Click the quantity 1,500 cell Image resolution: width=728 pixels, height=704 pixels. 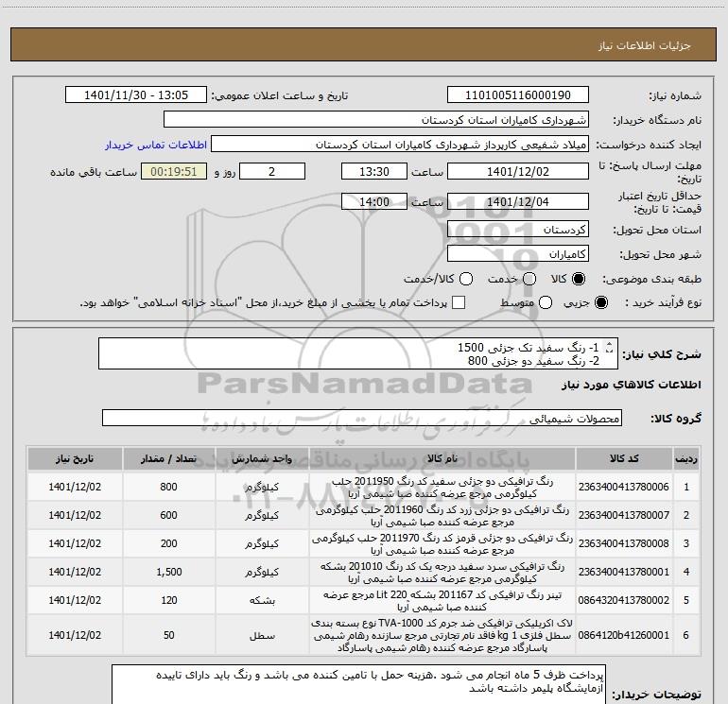tap(168, 572)
